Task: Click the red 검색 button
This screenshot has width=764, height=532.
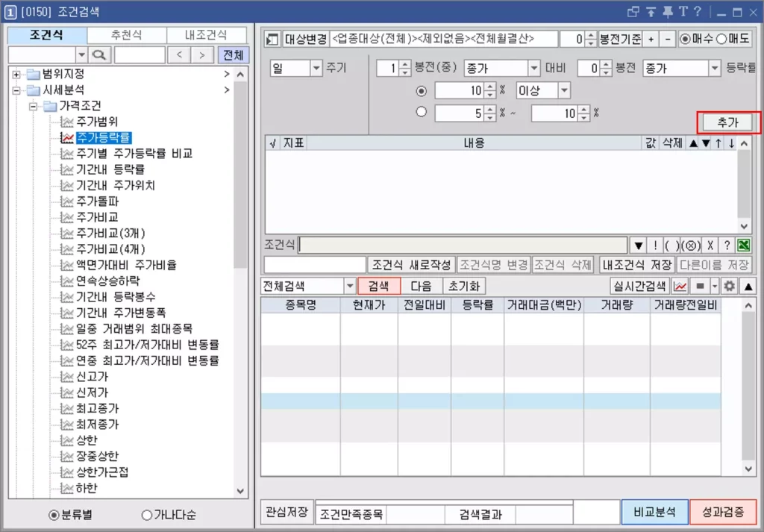Action: coord(379,286)
